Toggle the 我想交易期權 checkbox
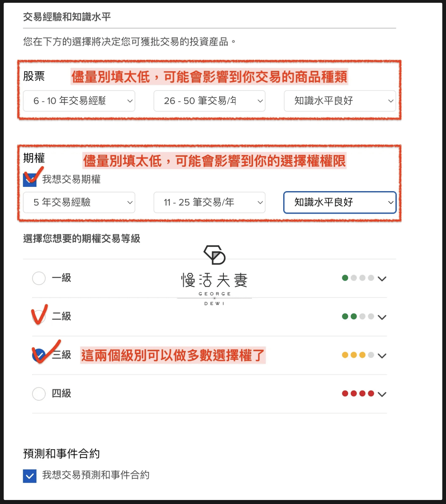 point(30,180)
